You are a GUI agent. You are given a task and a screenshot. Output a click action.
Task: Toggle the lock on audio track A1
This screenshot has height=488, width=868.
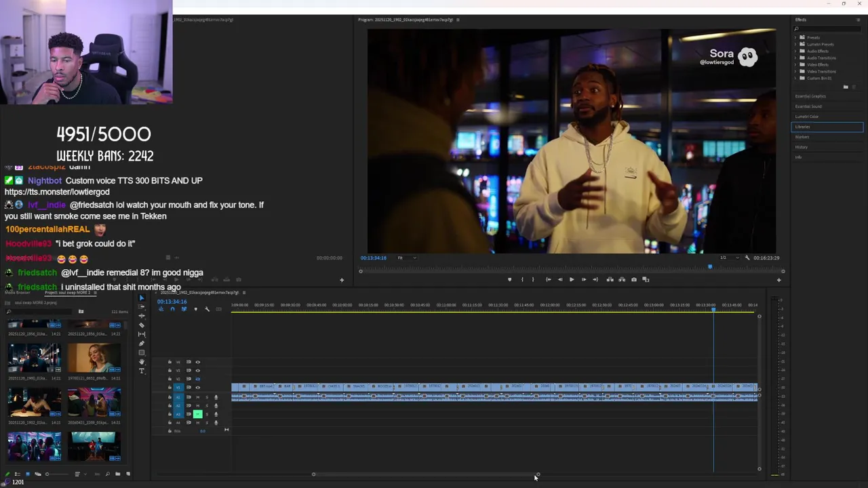170,397
